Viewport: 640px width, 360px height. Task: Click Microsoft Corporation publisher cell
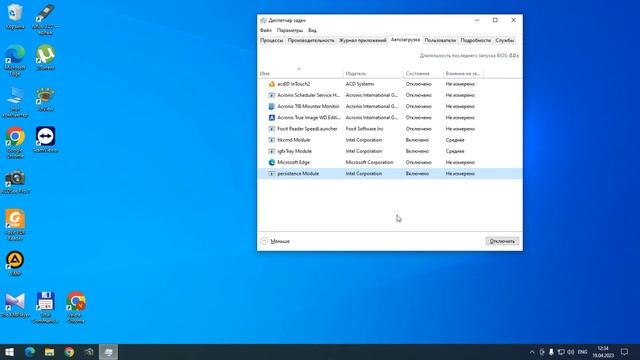click(369, 162)
